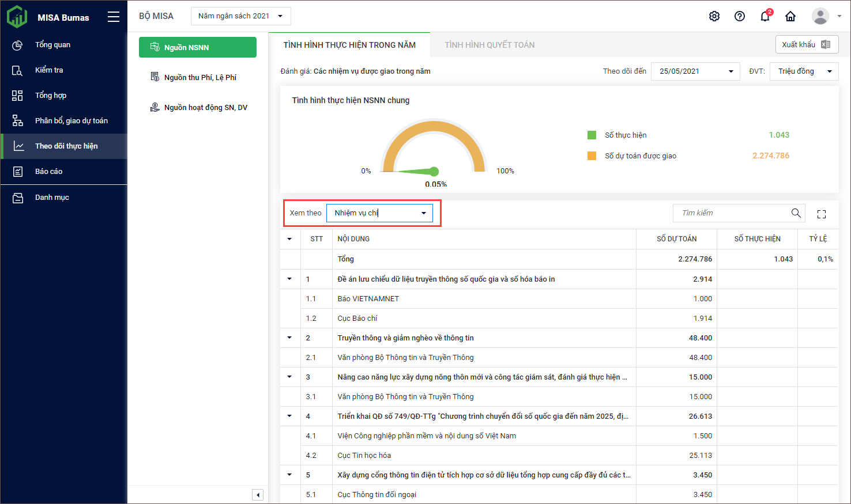
Task: Switch to Tình hình quyết toán tab
Action: pos(489,45)
